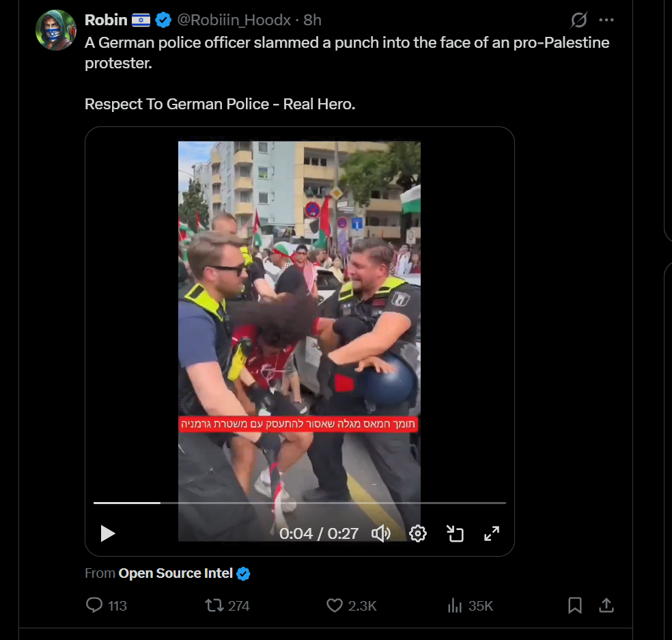The height and width of the screenshot is (640, 672).
Task: Bookmark this post
Action: [575, 605]
